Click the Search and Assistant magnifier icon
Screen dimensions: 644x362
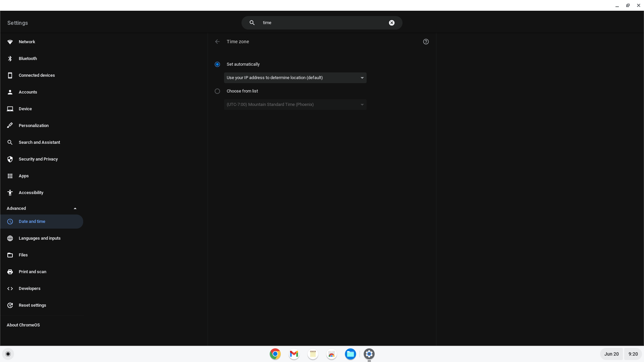coord(10,142)
